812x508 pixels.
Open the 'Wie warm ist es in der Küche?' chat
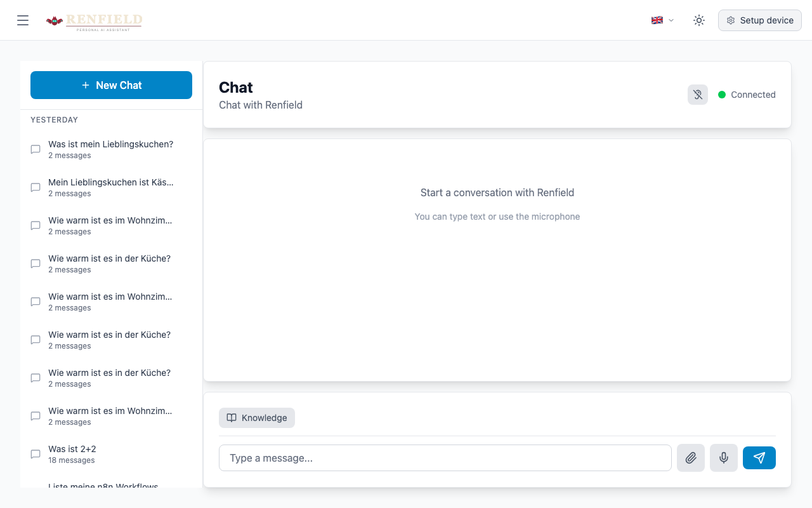pyautogui.click(x=109, y=263)
